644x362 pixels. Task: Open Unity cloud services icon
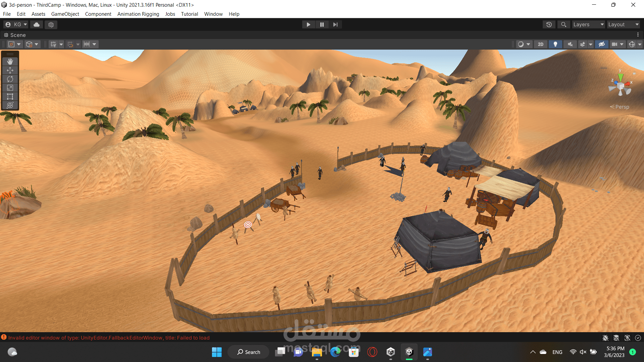tap(37, 24)
